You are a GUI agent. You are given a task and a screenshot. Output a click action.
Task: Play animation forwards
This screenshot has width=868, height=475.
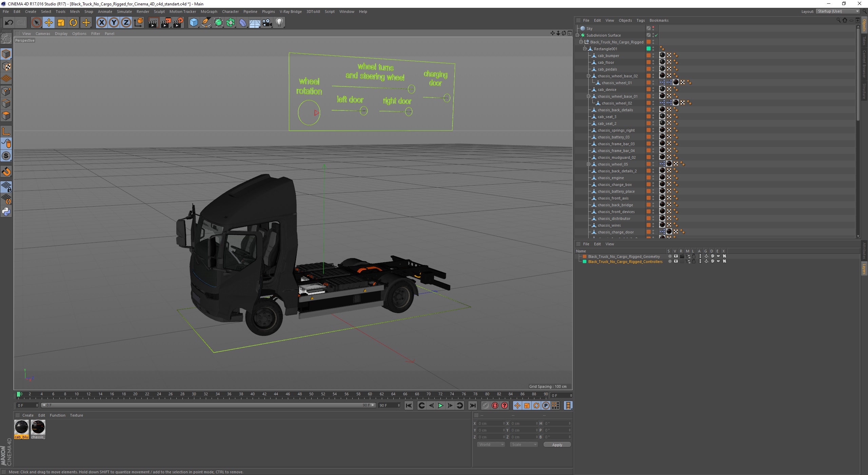click(440, 405)
